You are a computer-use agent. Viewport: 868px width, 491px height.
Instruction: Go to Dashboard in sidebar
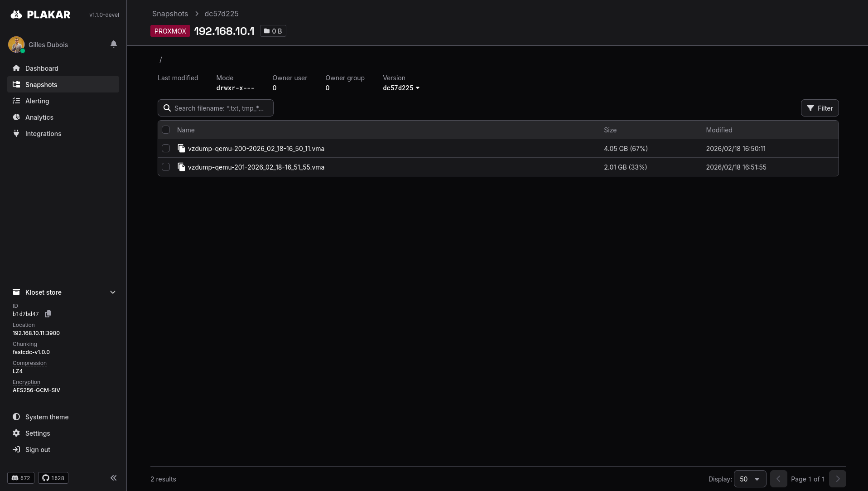(x=42, y=68)
